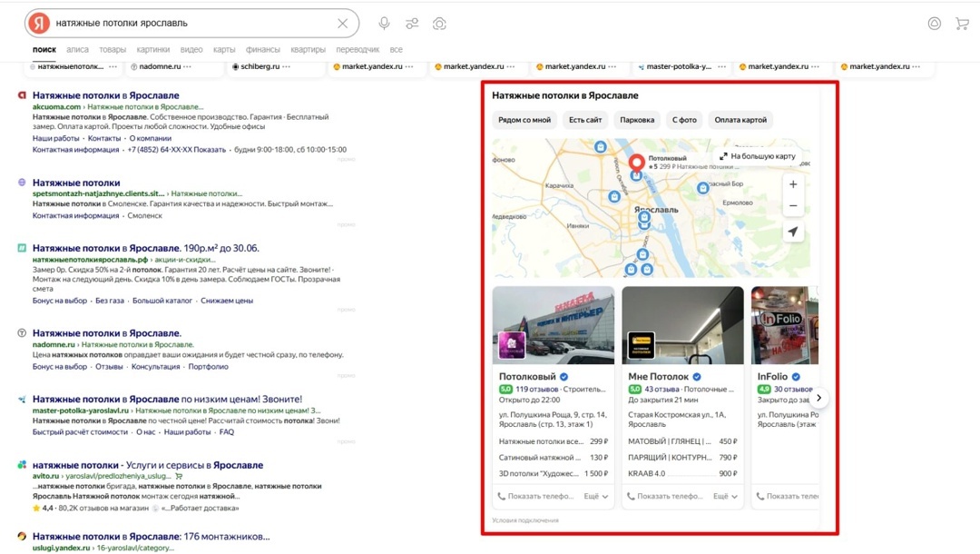Show phone for Мне Потолок card
This screenshot has height=554, width=980.
pyautogui.click(x=665, y=497)
